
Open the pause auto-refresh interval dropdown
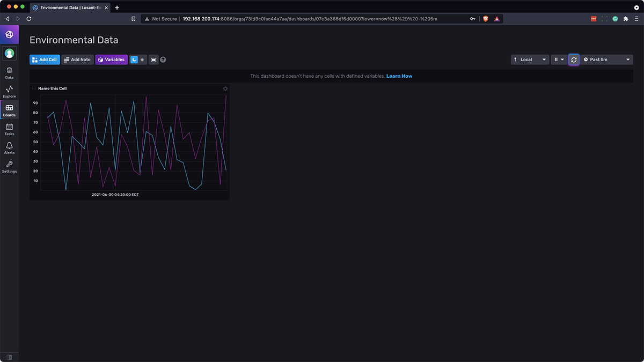(x=559, y=60)
